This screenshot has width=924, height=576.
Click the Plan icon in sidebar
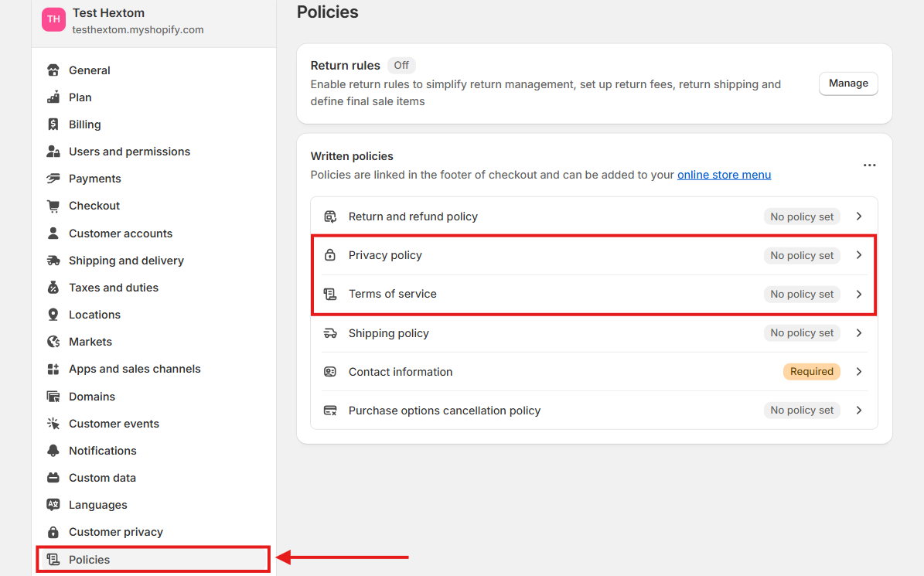pos(53,97)
